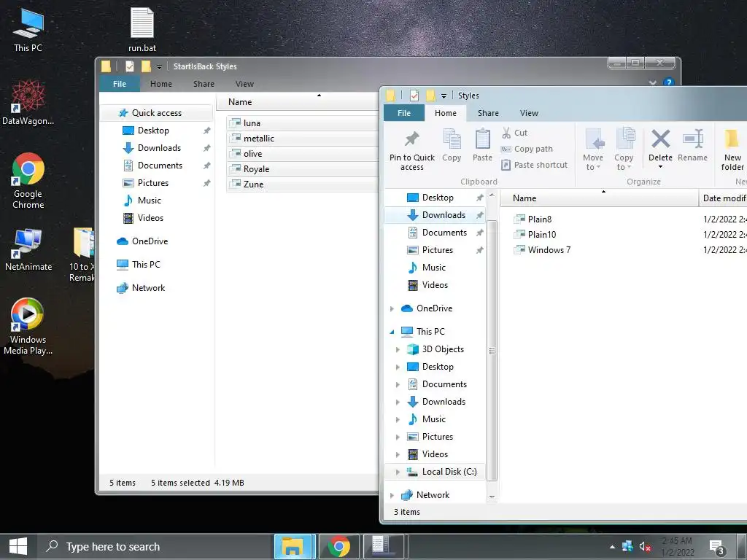
Task: Click Pin to Quick access icon in Styles ribbon
Action: coord(411,139)
